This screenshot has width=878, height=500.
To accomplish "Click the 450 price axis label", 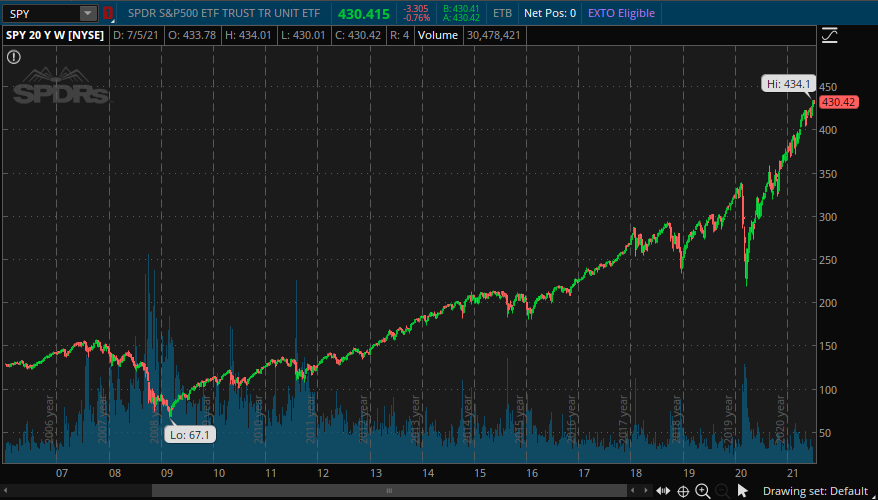I will 829,87.
